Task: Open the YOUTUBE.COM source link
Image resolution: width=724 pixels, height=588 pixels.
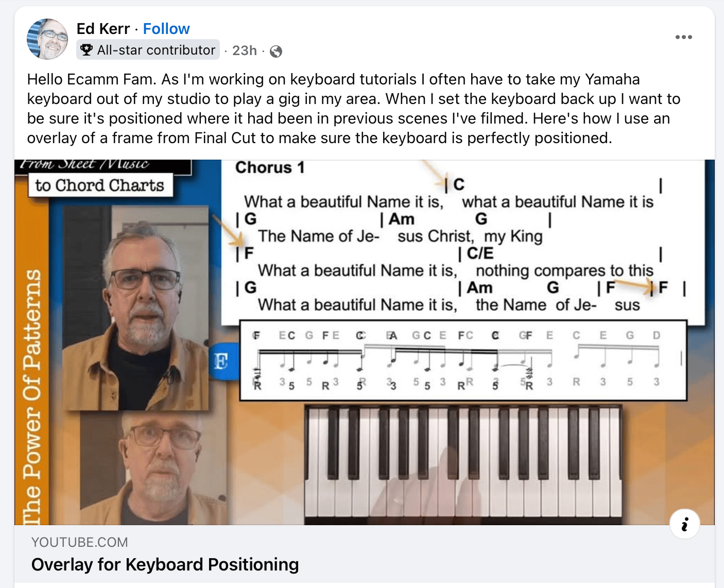Action: coord(80,542)
